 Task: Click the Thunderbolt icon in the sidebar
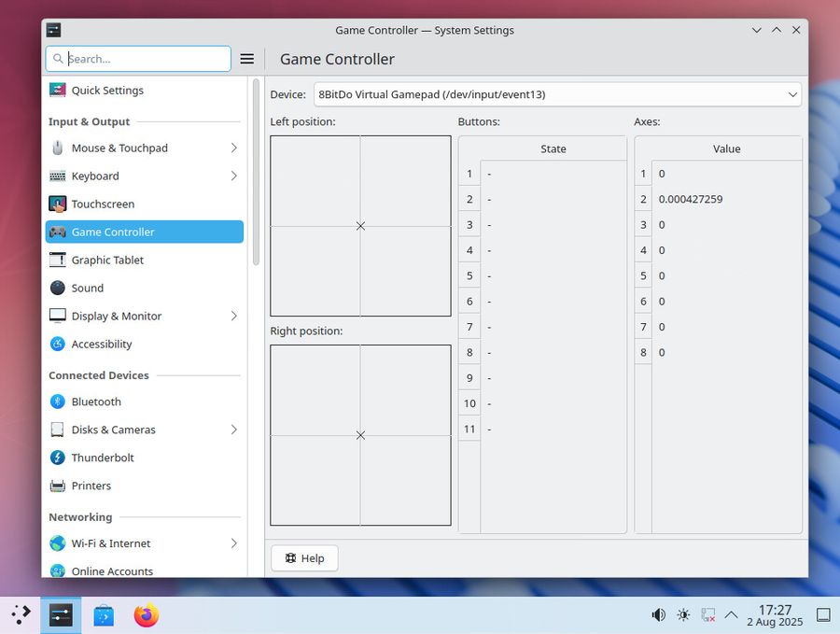pyautogui.click(x=57, y=458)
